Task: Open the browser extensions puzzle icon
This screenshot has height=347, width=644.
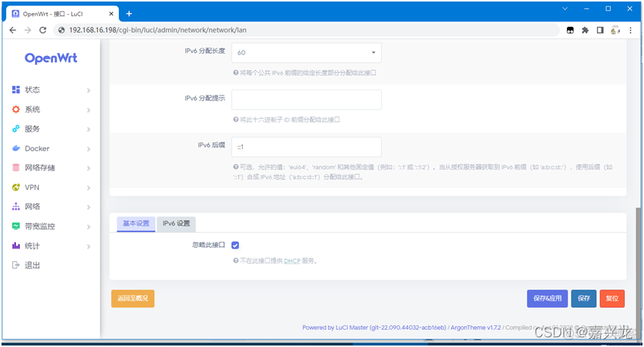Action: [x=585, y=30]
